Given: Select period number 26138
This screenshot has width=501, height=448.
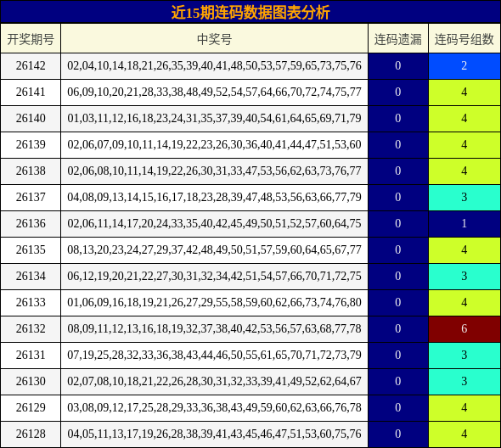Looking at the screenshot, I should point(31,171).
